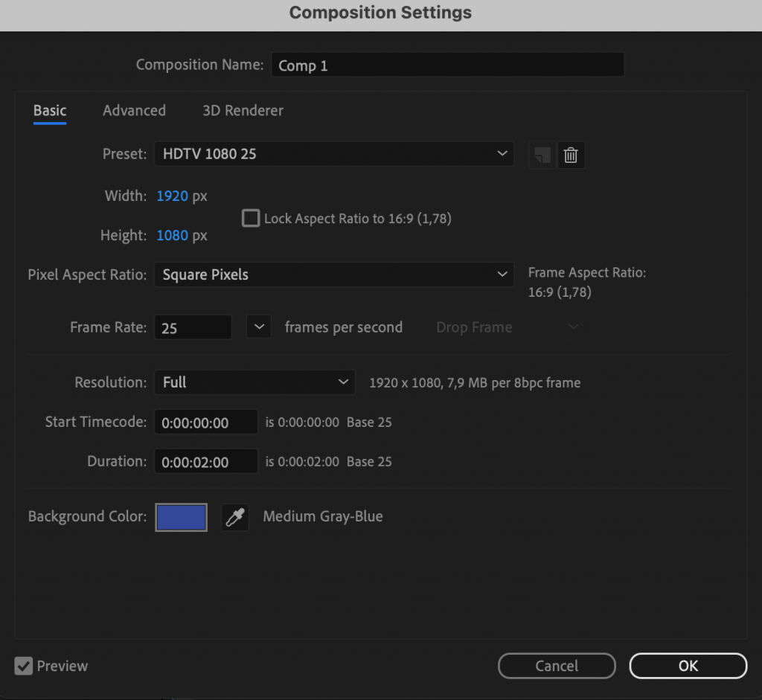Click the Composition Name field
762x700 pixels.
click(447, 65)
